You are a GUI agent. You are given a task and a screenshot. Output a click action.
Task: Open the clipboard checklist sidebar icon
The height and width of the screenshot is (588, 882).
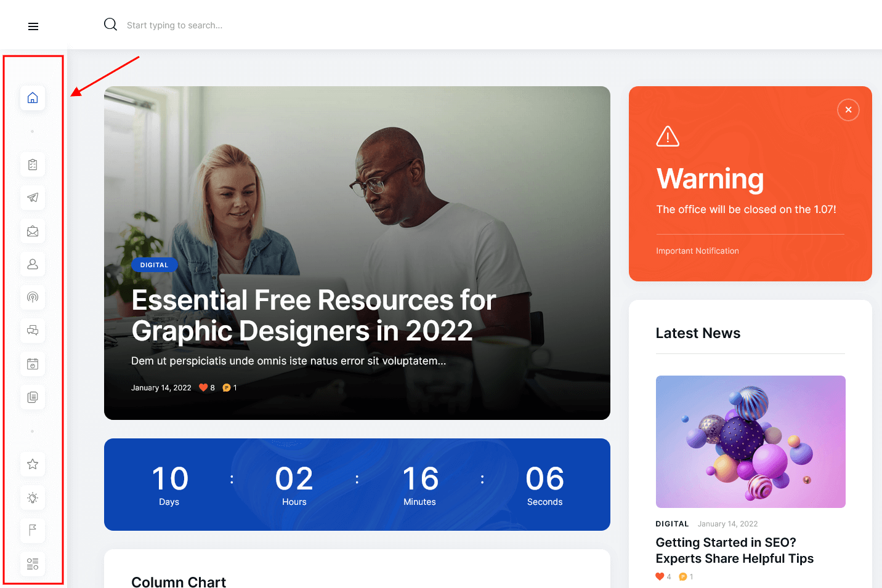point(33,164)
